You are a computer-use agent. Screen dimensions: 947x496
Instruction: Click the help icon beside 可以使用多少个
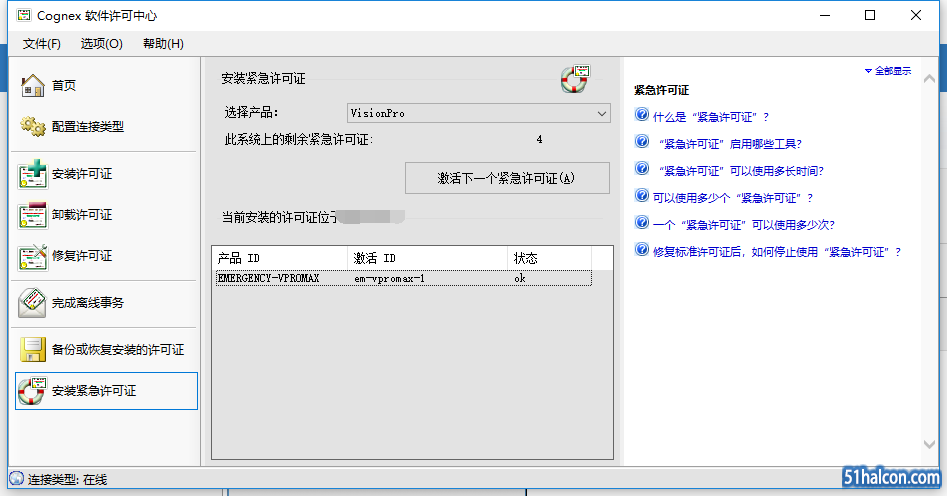coord(641,195)
